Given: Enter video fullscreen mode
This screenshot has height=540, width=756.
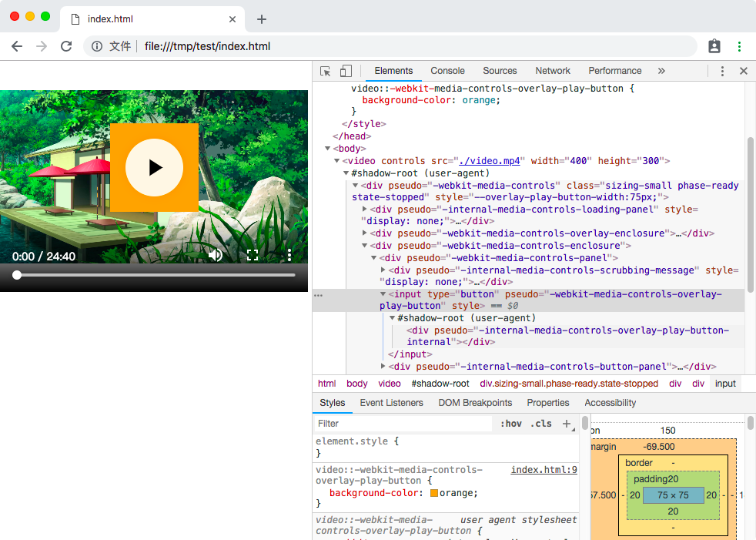Looking at the screenshot, I should point(252,255).
